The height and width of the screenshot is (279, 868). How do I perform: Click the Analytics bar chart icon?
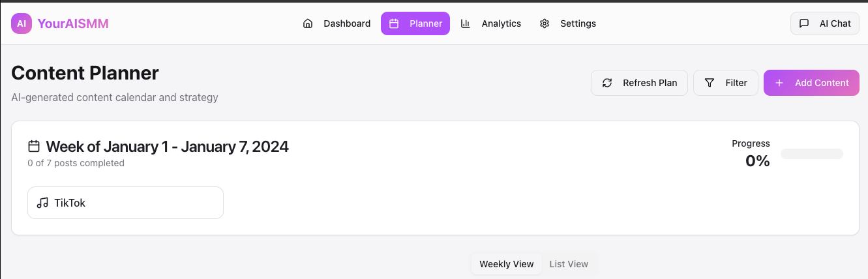point(466,23)
